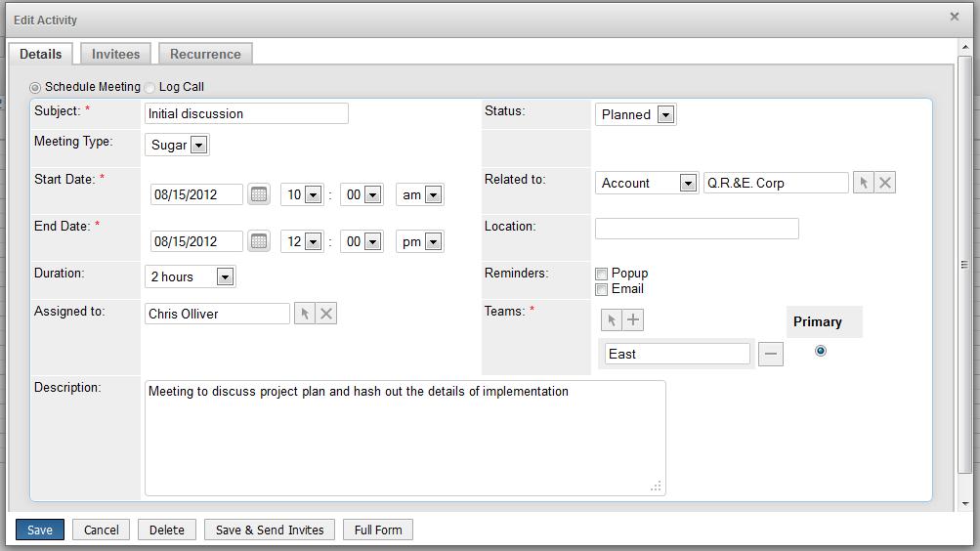Viewport: 980px width, 551px height.
Task: Open End Date calendar picker icon
Action: pyautogui.click(x=259, y=241)
